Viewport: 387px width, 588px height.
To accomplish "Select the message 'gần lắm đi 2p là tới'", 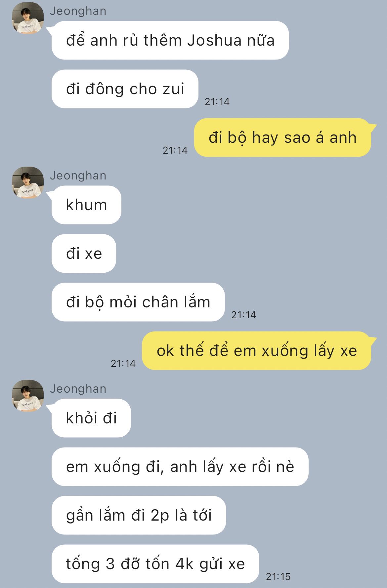I will [x=139, y=515].
